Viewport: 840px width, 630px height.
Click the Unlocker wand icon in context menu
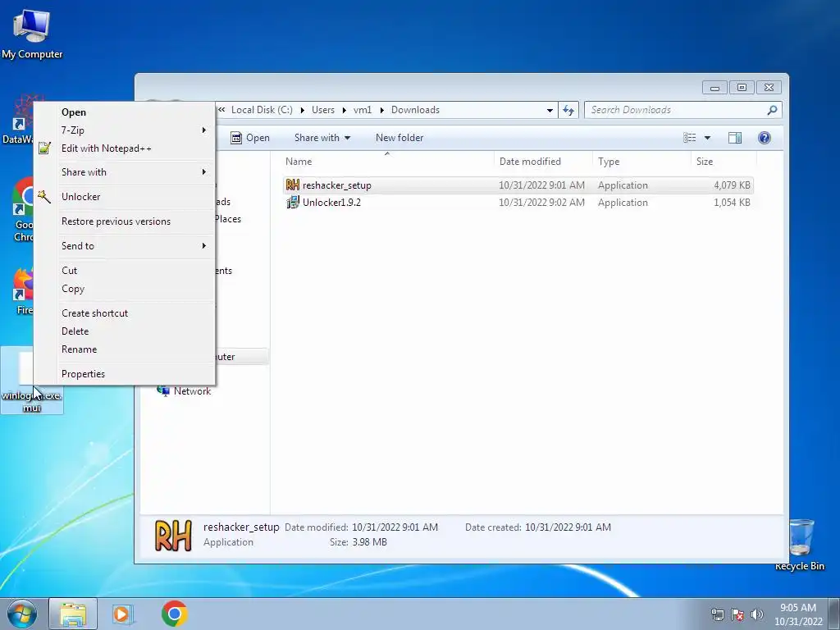point(44,197)
